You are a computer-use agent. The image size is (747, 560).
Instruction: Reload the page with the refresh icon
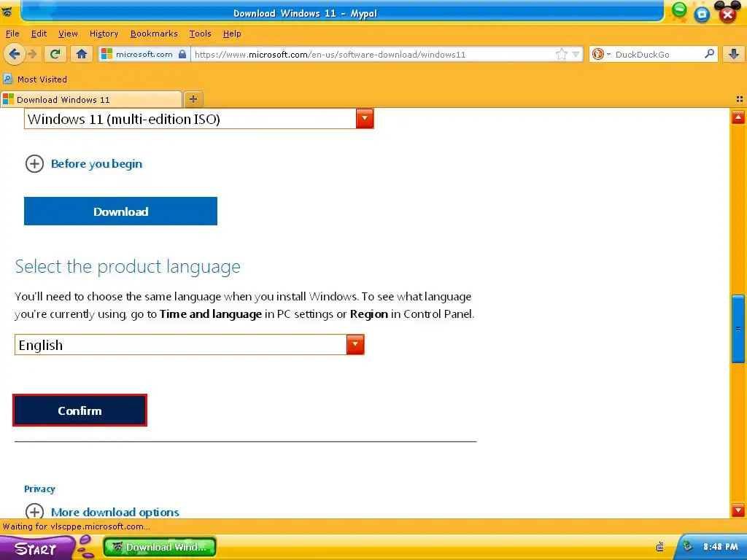click(x=55, y=54)
